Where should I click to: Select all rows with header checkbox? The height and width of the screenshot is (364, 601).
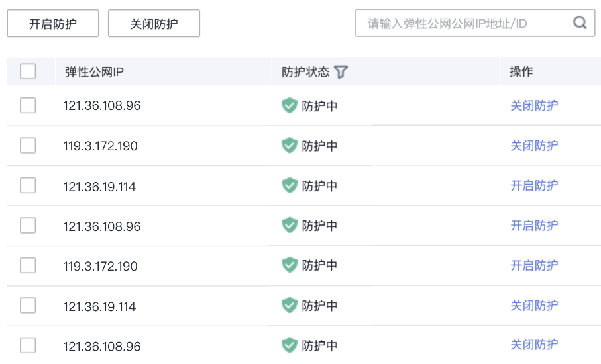point(28,71)
